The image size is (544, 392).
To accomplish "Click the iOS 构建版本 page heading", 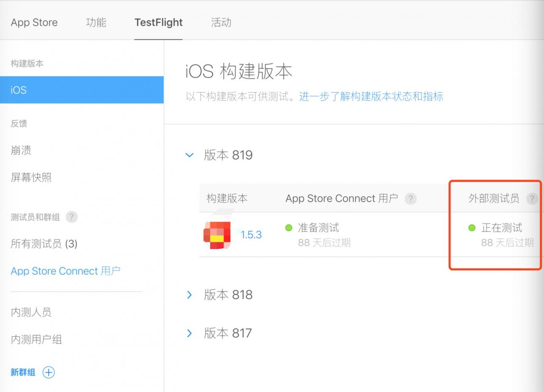I will 239,71.
